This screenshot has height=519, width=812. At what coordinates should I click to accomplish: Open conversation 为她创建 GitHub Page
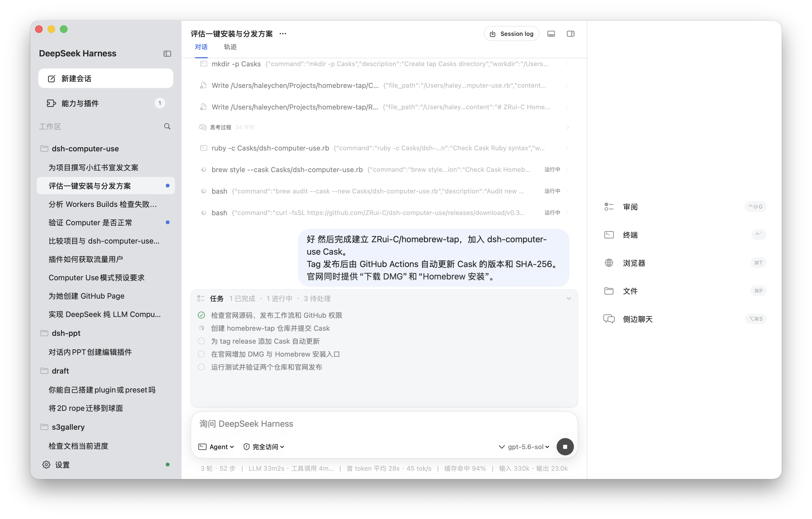106,296
